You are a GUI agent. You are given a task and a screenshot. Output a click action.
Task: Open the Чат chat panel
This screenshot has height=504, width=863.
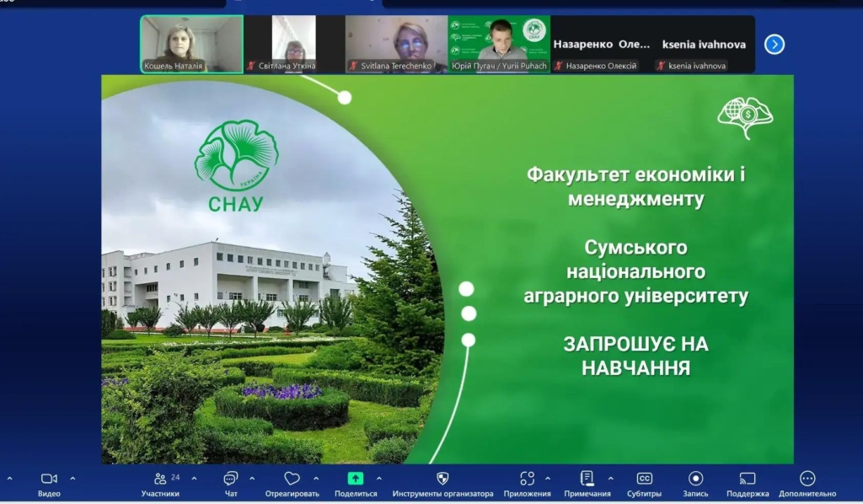230,479
